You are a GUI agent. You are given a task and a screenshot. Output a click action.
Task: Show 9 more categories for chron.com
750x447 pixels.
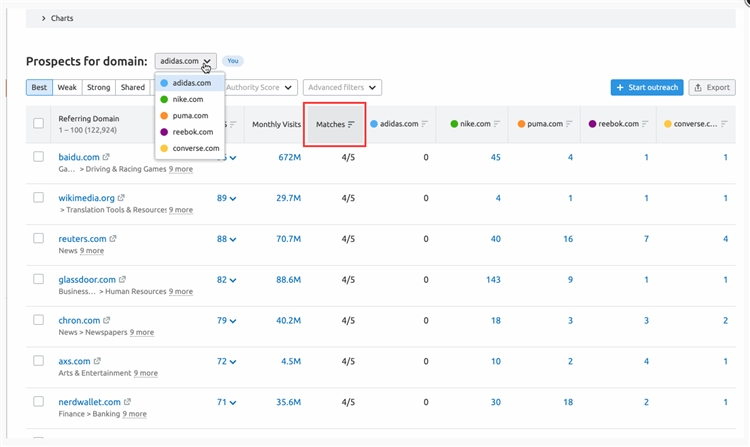pyautogui.click(x=142, y=332)
